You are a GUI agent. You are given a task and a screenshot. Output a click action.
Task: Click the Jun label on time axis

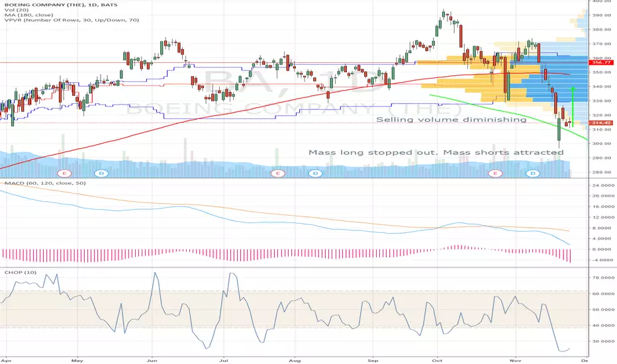point(152,360)
